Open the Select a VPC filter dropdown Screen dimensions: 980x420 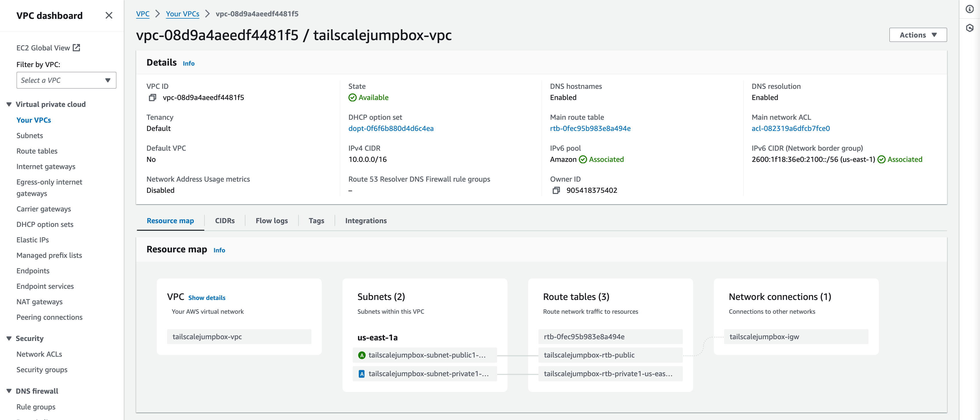click(66, 80)
